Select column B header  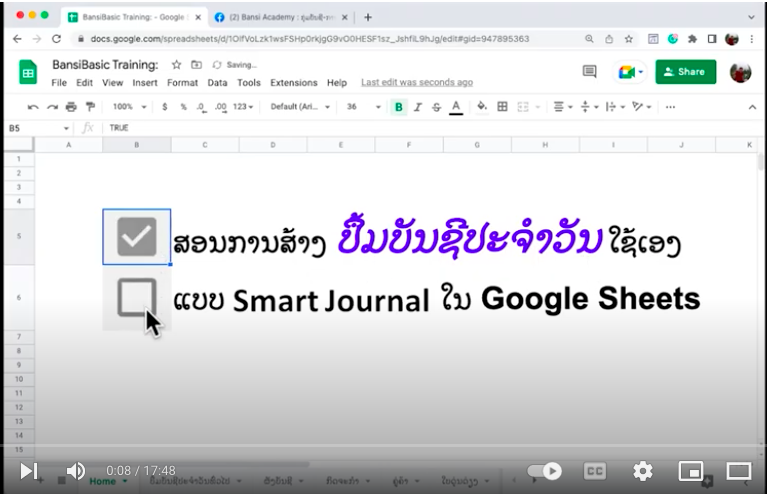coord(136,145)
